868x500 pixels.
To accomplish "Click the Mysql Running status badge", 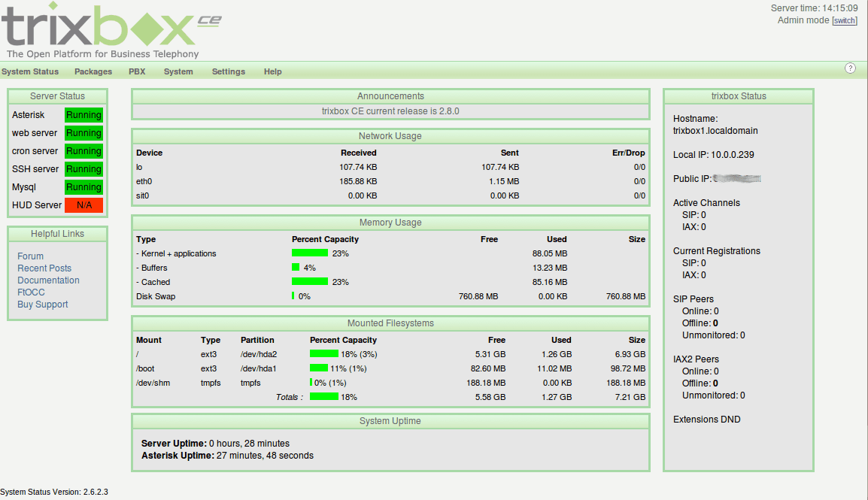I will pyautogui.click(x=83, y=187).
